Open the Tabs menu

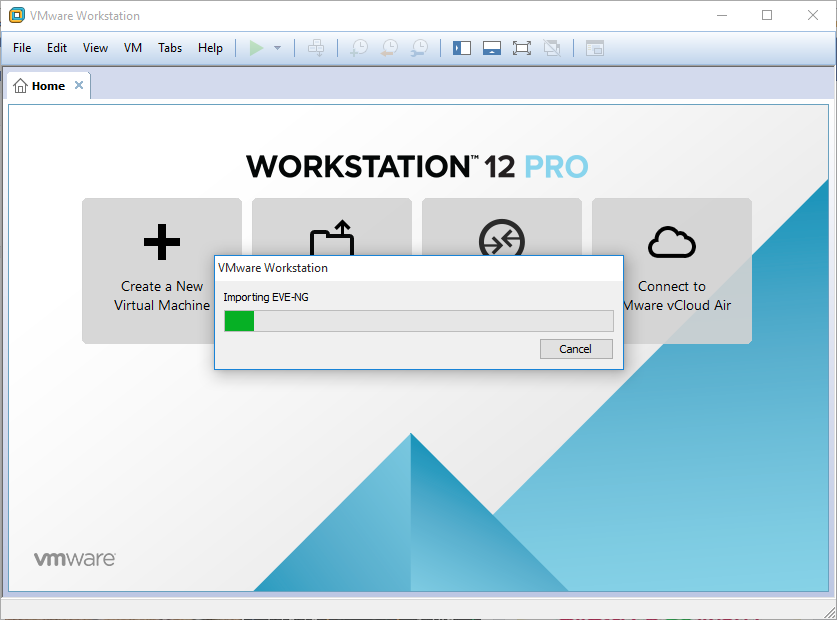click(170, 48)
